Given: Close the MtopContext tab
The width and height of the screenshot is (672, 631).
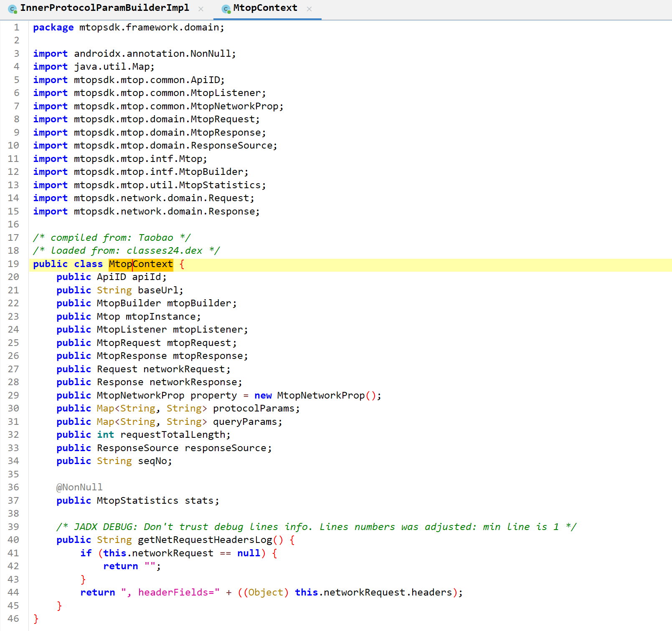Looking at the screenshot, I should [309, 9].
